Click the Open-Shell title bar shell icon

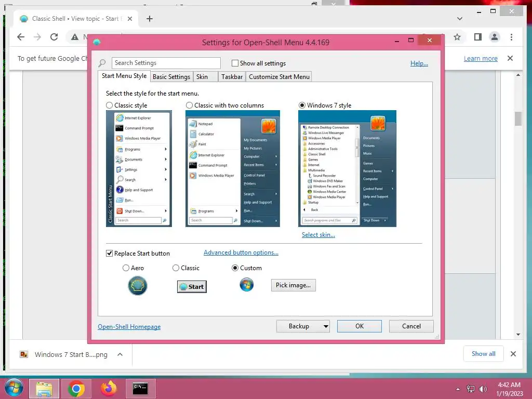(97, 43)
